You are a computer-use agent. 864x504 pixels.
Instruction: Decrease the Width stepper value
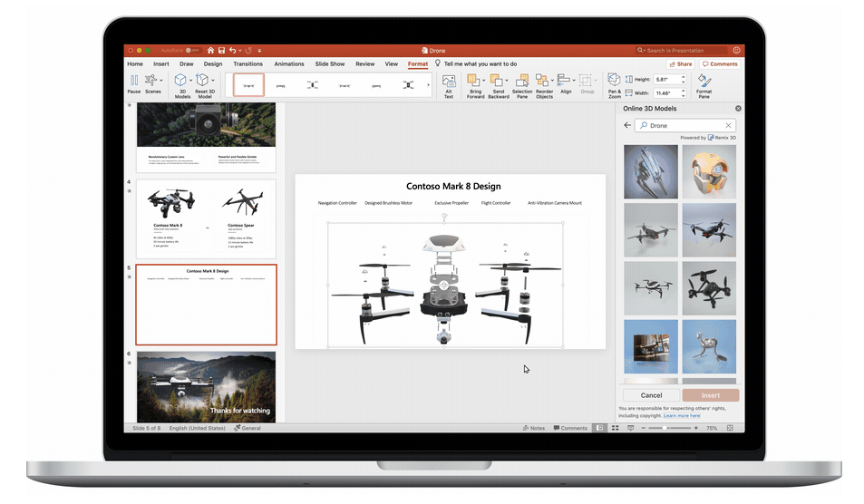click(684, 95)
